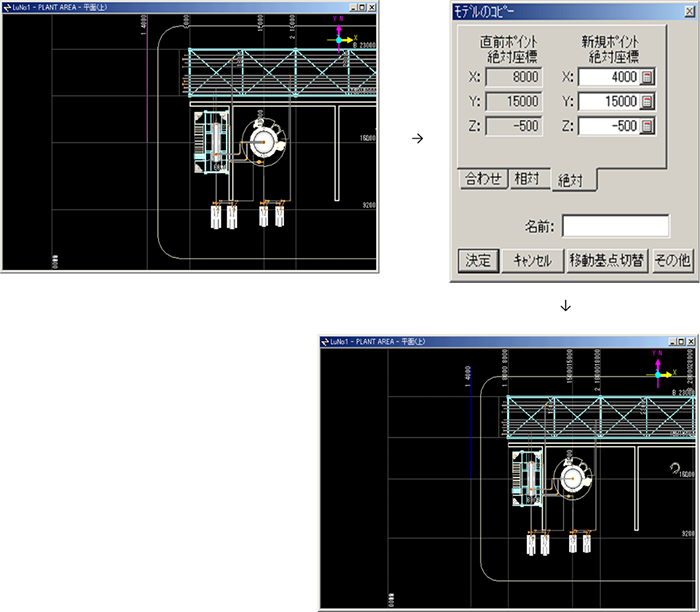700x612 pixels.
Task: Click the new point Y value field
Action: 607,102
